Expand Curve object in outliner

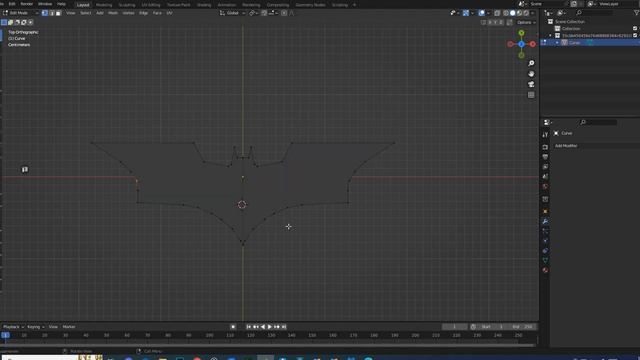[557, 42]
